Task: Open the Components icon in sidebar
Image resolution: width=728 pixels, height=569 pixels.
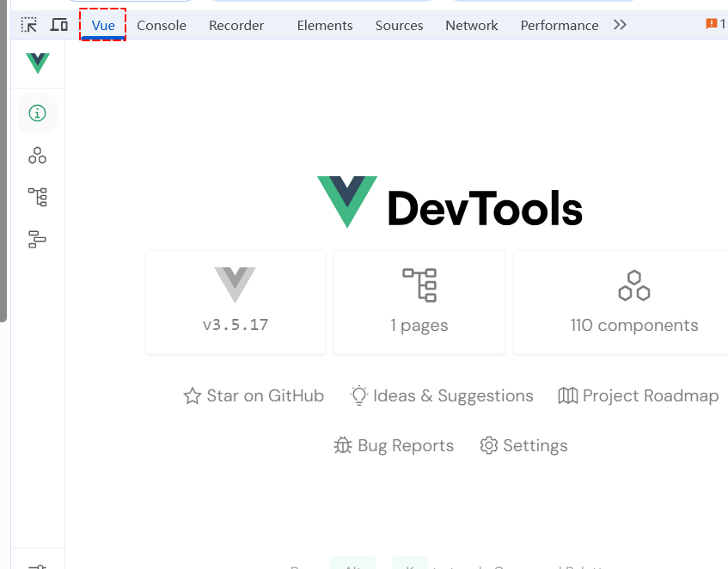Action: tap(37, 155)
